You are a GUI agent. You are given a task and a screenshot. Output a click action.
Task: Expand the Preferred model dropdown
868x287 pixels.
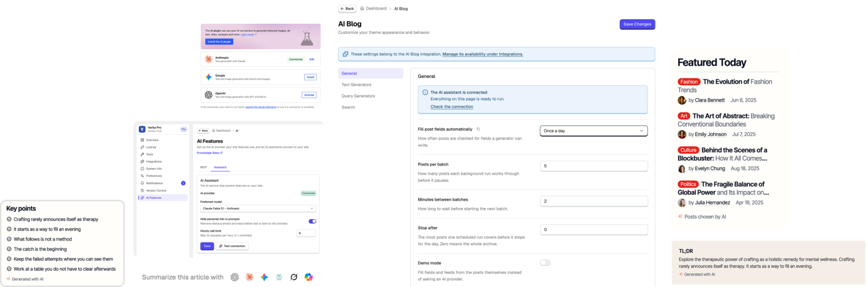(258, 208)
